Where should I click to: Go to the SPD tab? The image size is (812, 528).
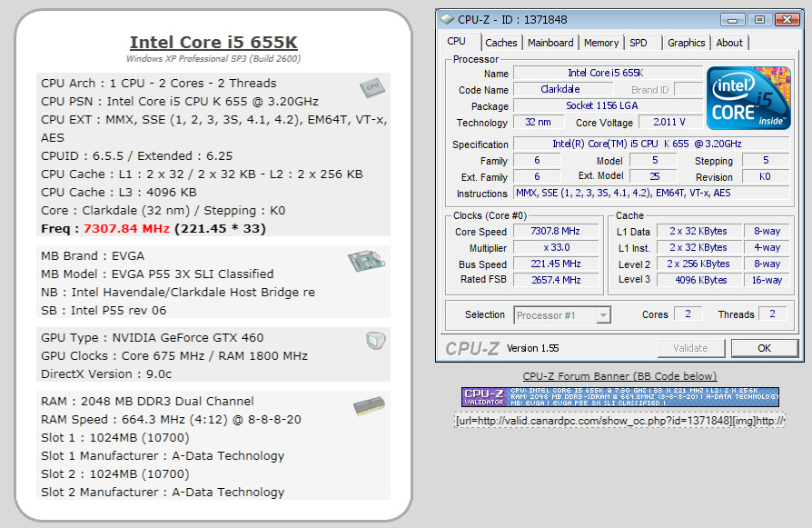639,43
